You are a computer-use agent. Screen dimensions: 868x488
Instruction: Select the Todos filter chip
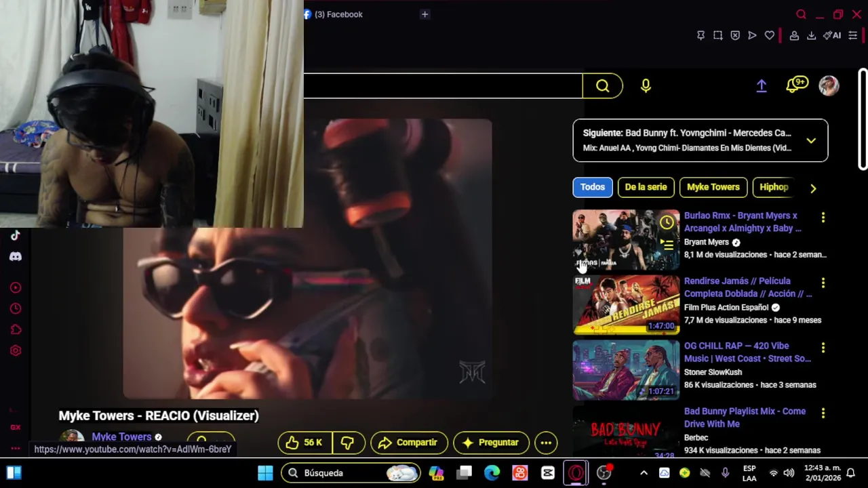click(x=592, y=187)
